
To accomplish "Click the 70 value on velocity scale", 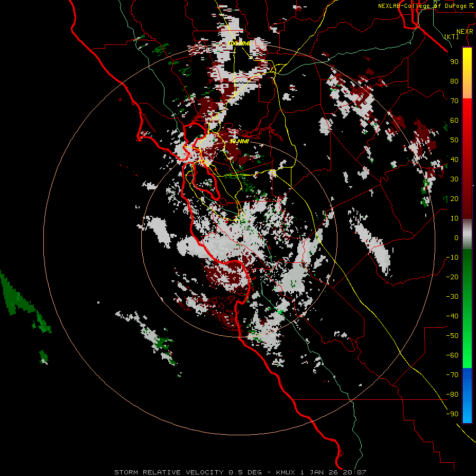I will point(454,101).
